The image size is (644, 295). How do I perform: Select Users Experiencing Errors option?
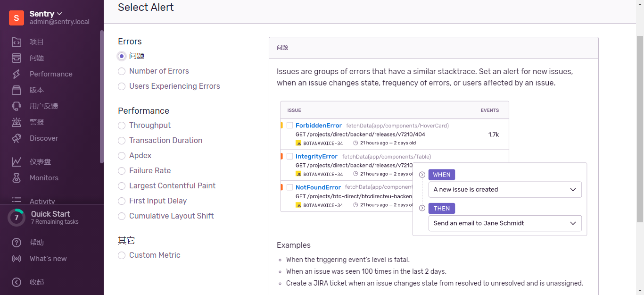122,86
